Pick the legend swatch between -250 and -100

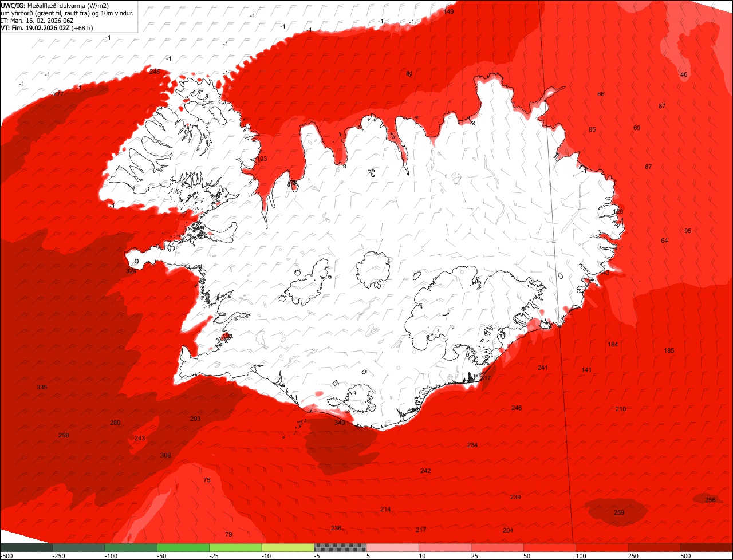[78, 548]
